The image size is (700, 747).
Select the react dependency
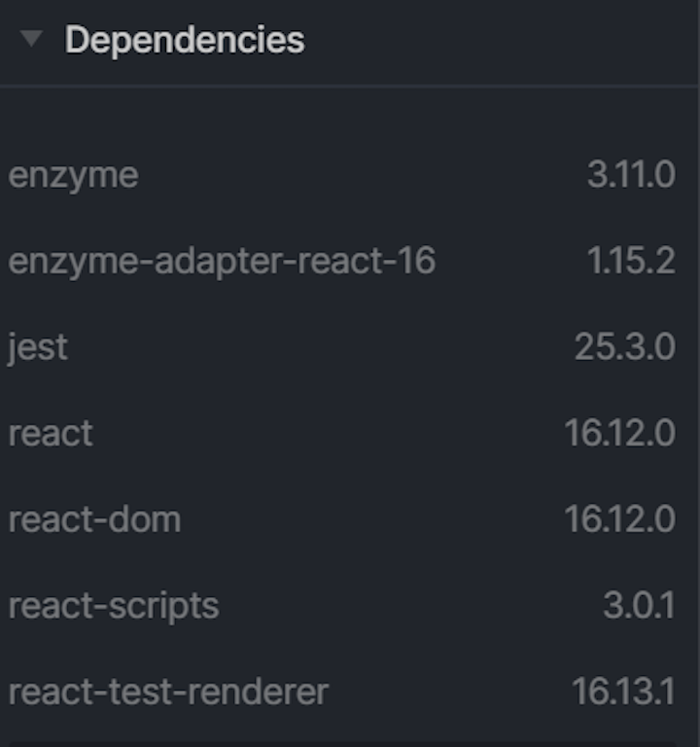[51, 434]
